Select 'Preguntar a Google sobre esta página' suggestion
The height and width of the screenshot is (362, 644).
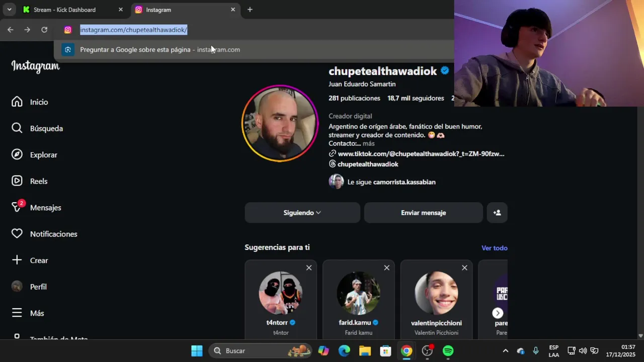tap(254, 49)
